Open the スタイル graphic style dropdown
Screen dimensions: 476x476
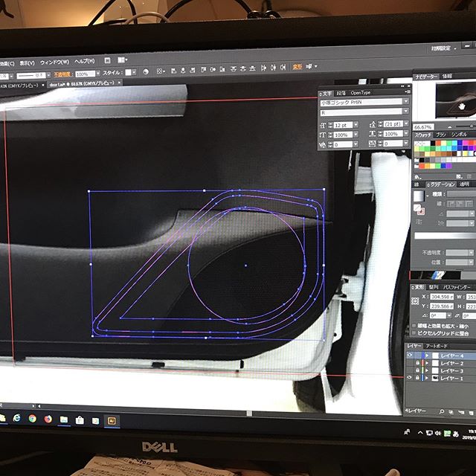point(134,72)
